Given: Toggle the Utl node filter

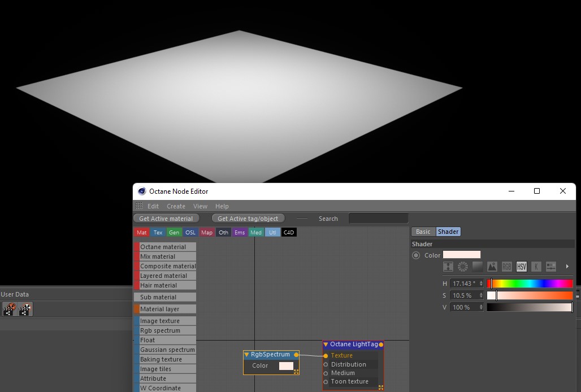Looking at the screenshot, I should point(272,233).
